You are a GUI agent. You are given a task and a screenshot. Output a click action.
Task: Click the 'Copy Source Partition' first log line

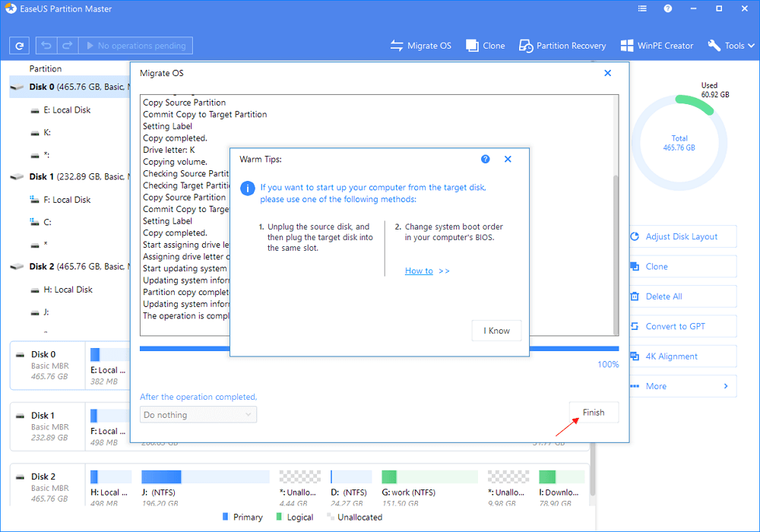point(184,103)
